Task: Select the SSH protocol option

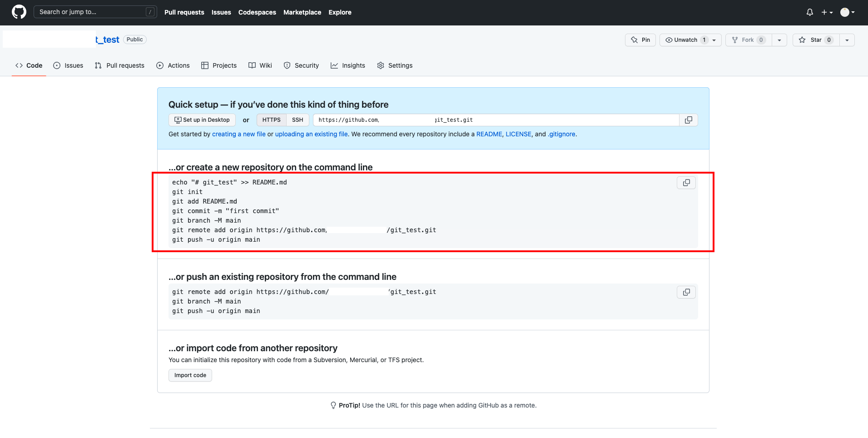Action: tap(298, 119)
